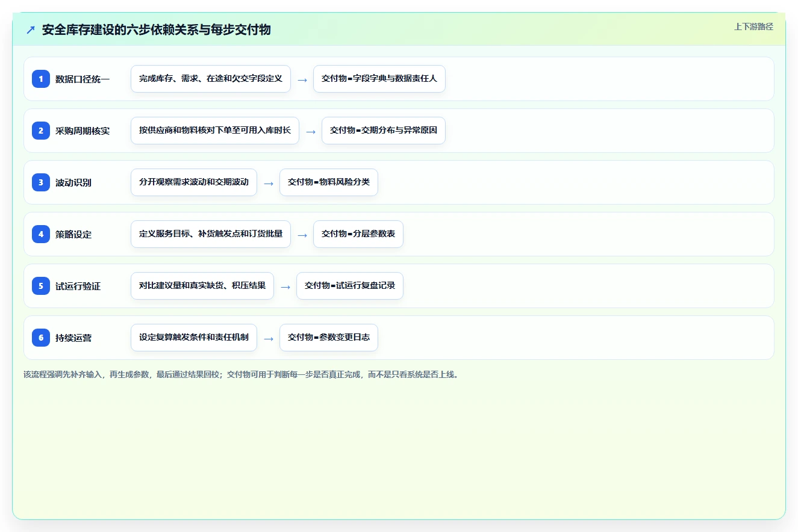Screen dimensions: 798x532
Task: Click step number 4 badge
Action: pos(41,234)
